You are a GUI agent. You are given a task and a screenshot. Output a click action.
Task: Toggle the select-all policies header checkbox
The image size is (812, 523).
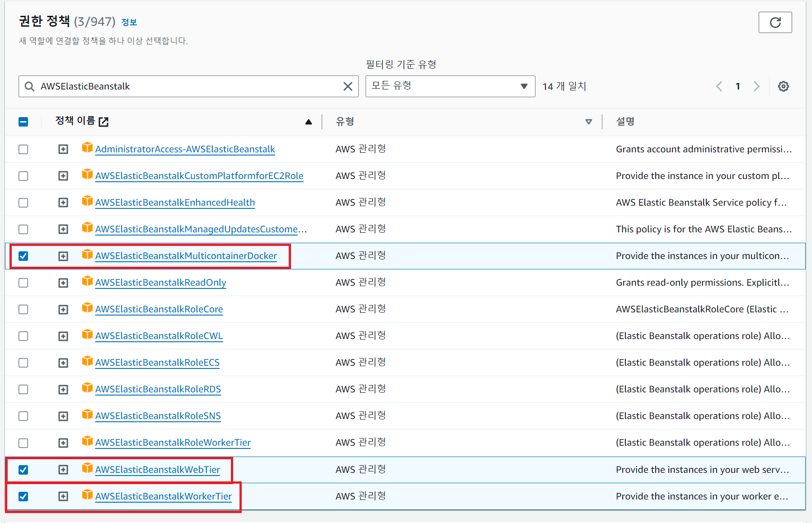point(23,122)
